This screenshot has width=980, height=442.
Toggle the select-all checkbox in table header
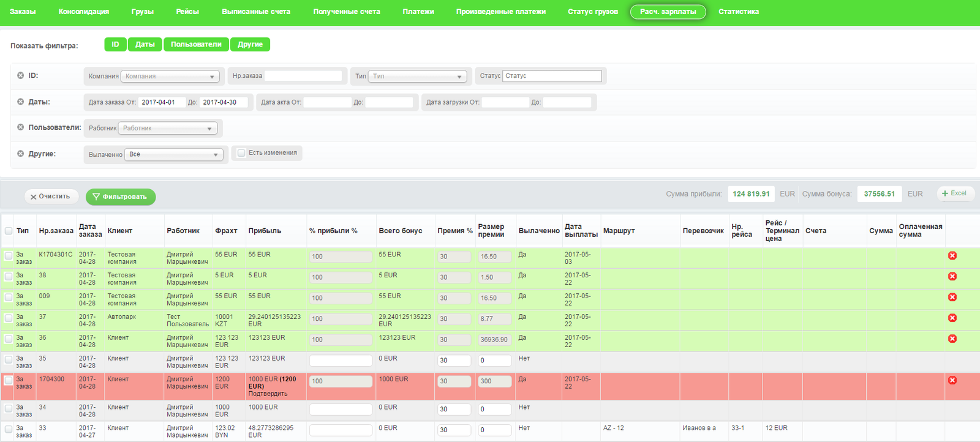point(9,231)
